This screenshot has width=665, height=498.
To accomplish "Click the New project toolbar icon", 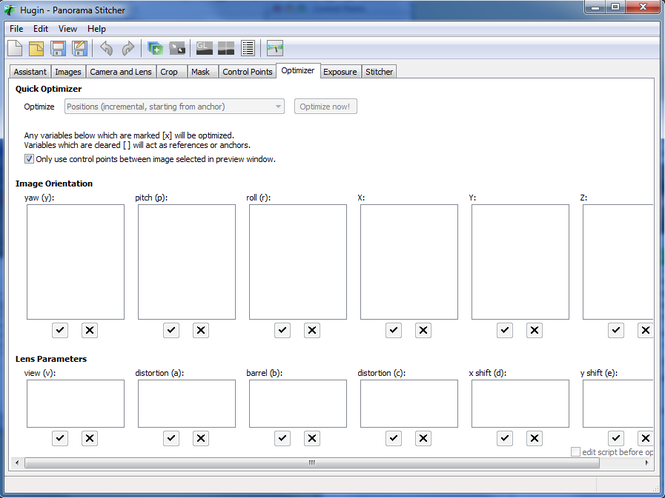I will coord(15,48).
